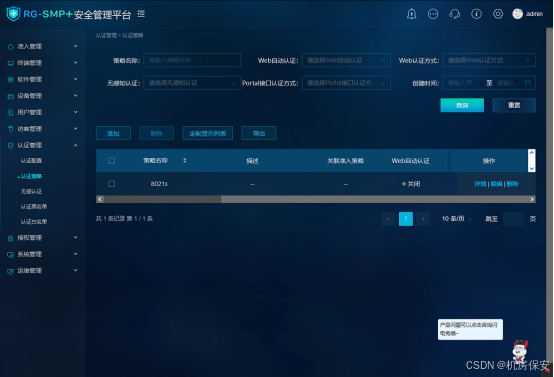
Task: Click the 系统管理 sidebar icon
Action: point(11,254)
